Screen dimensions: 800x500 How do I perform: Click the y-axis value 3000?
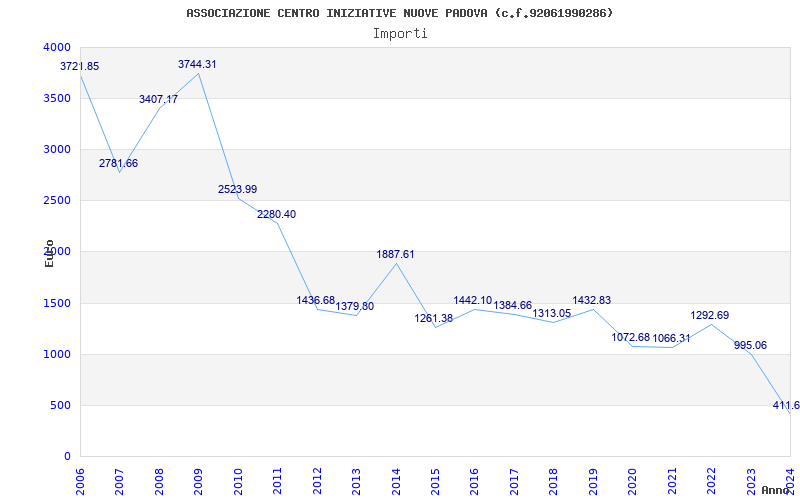pyautogui.click(x=58, y=149)
